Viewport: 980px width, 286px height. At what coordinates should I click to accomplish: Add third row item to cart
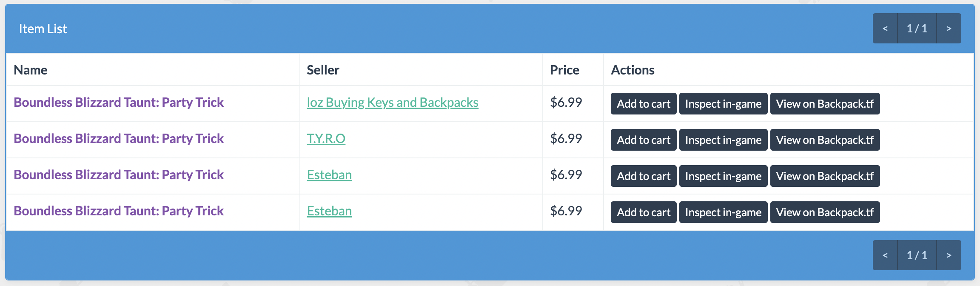click(644, 176)
